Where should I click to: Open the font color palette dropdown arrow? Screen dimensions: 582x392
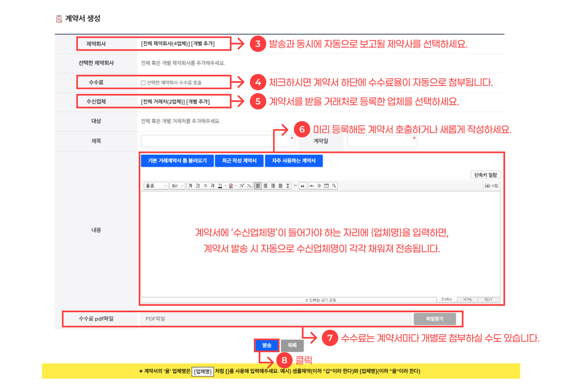click(x=225, y=186)
